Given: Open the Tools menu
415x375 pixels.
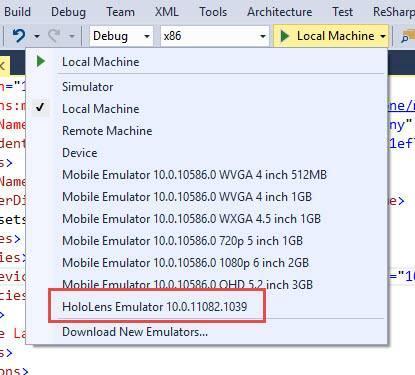Looking at the screenshot, I should pos(213,12).
